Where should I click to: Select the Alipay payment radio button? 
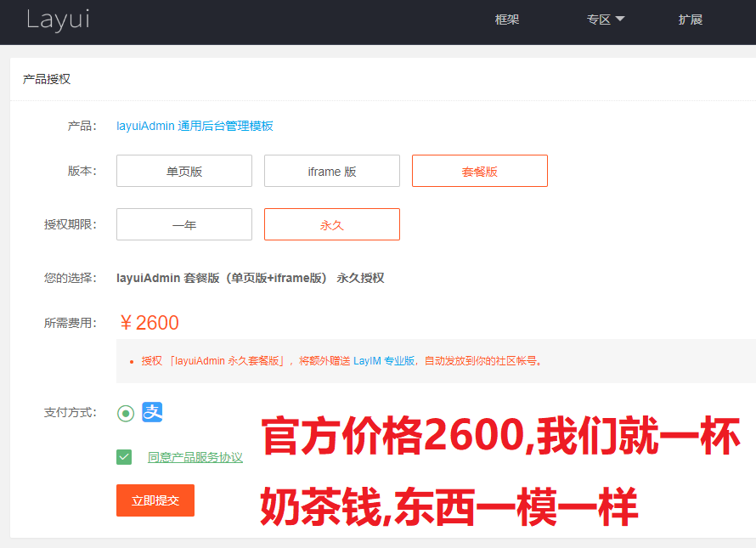click(x=125, y=413)
